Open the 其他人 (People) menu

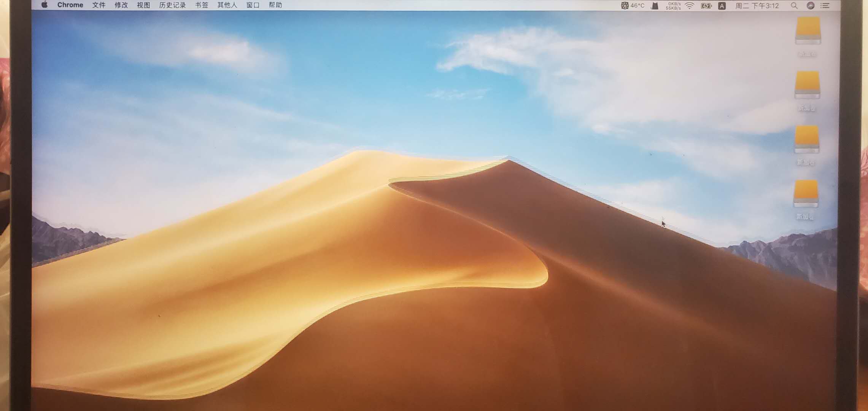(227, 5)
